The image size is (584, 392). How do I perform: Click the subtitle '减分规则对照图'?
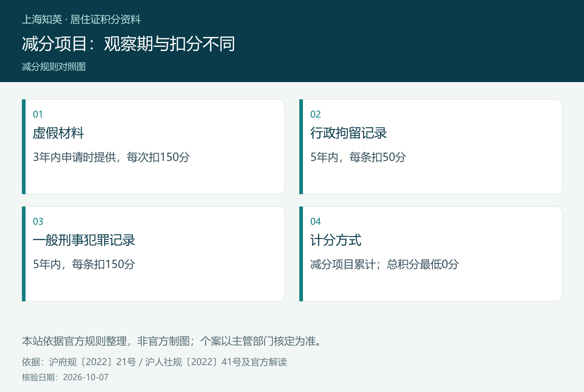[54, 67]
